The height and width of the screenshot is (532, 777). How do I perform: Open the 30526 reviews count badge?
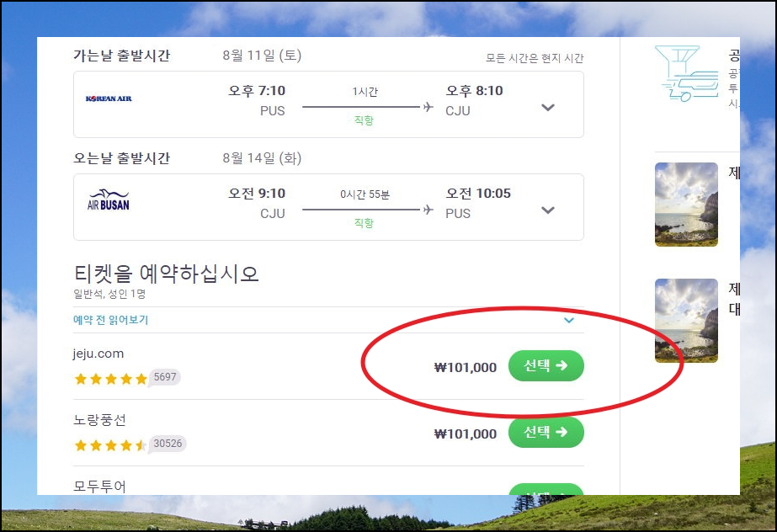(x=168, y=444)
